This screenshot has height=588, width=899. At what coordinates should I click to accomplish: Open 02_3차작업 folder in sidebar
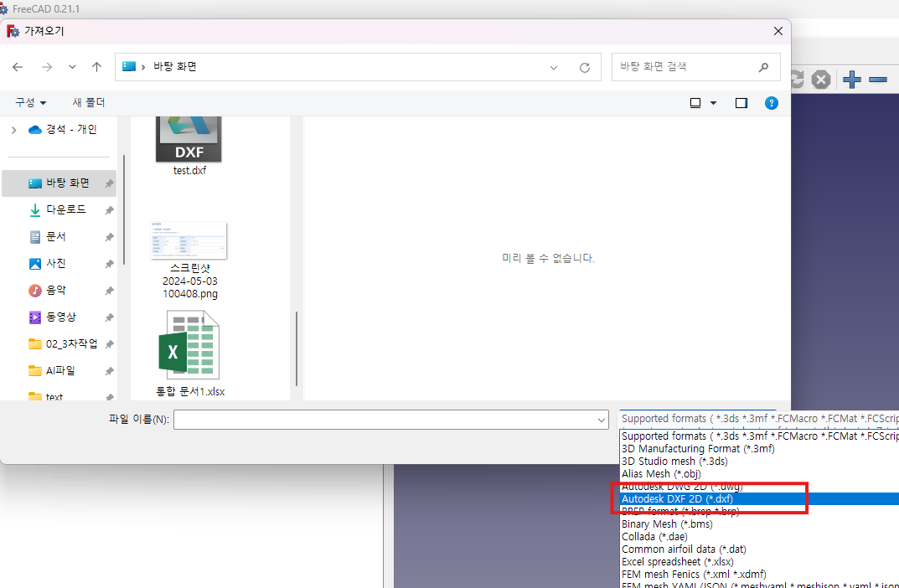coord(63,344)
